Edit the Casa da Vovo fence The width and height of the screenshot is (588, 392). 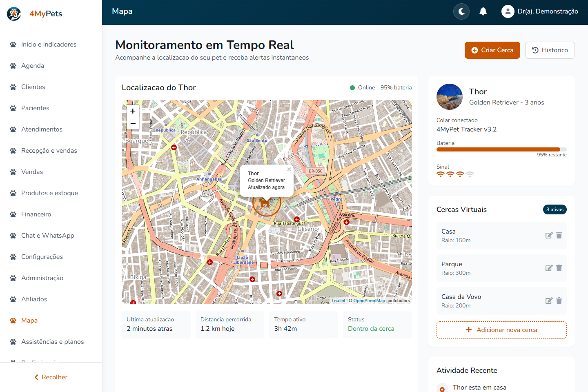(x=549, y=301)
